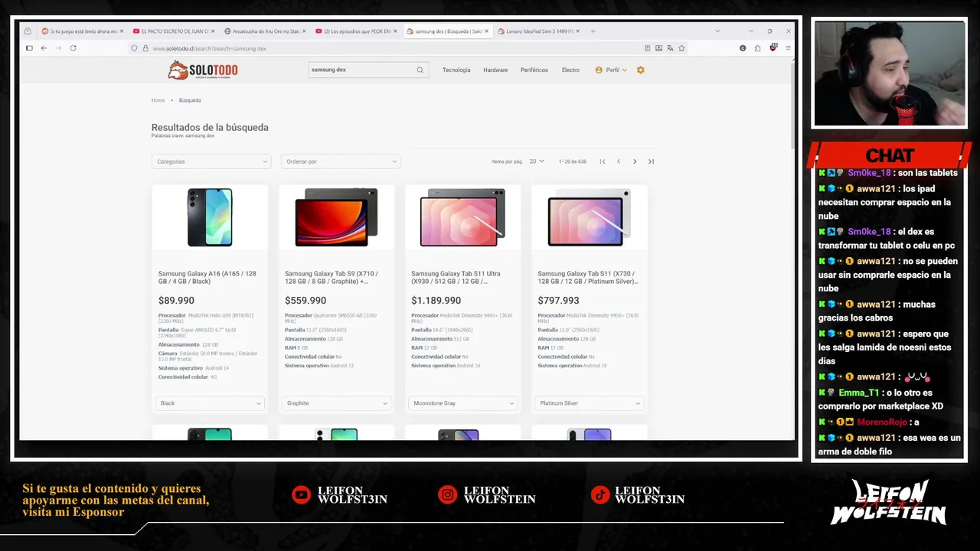Open the Firefox sidebar toggle icon
This screenshot has width=980, height=551.
point(29,48)
